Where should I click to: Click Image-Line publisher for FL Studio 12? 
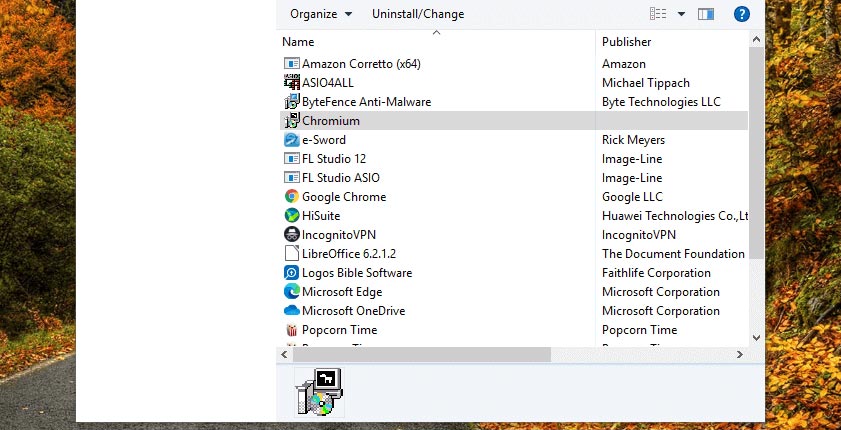[632, 159]
